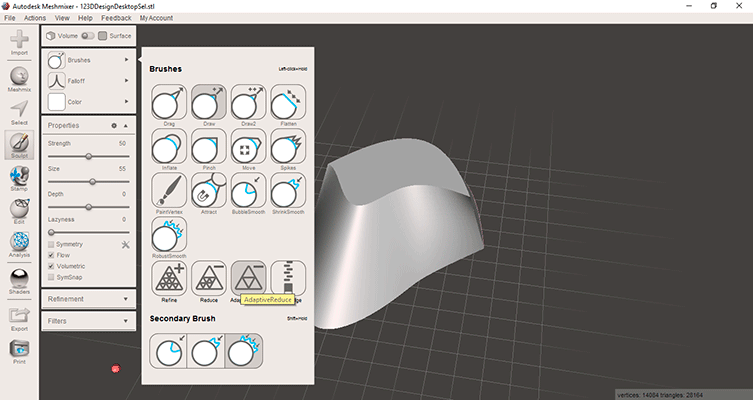Select the Draw brush
Viewport: 753px width, 400px height.
(209, 102)
